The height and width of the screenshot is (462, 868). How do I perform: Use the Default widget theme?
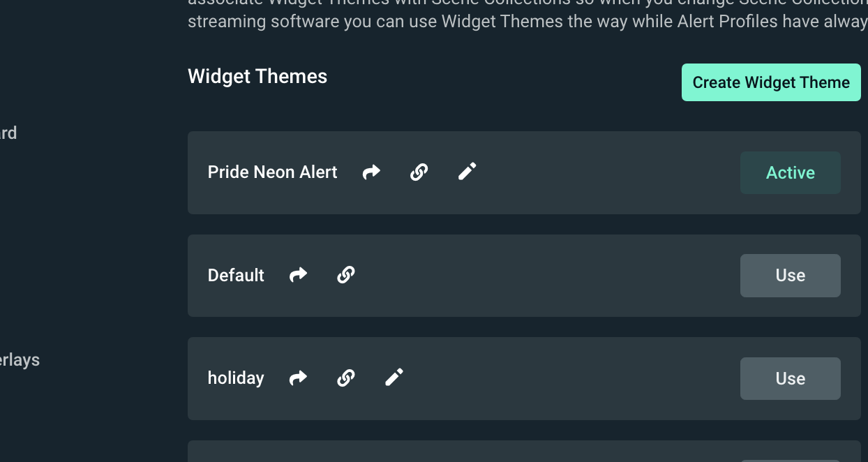pyautogui.click(x=791, y=276)
